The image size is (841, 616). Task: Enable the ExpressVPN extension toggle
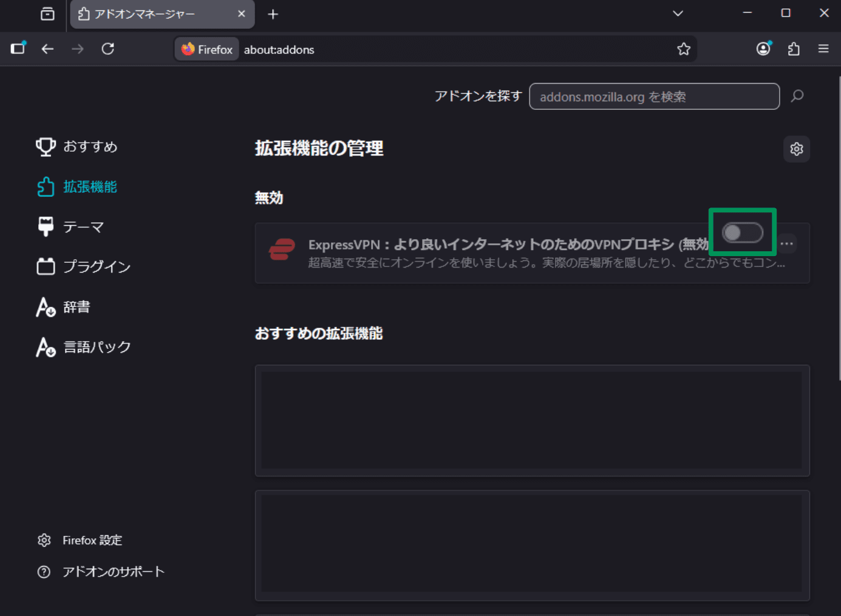click(x=742, y=232)
